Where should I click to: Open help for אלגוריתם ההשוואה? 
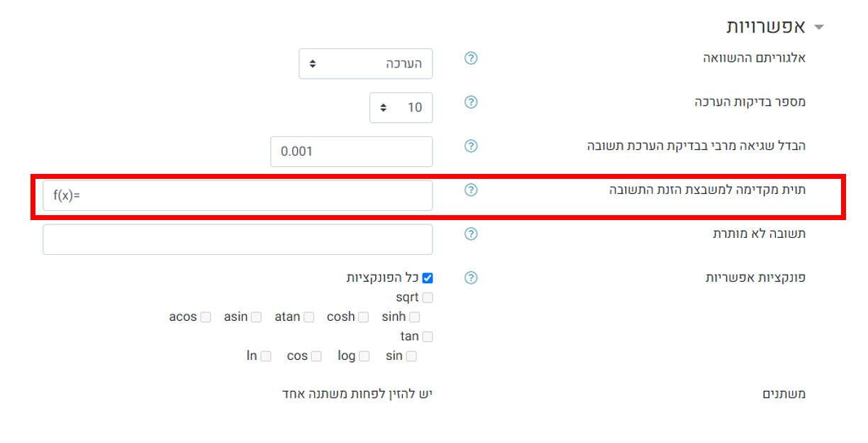click(x=471, y=58)
